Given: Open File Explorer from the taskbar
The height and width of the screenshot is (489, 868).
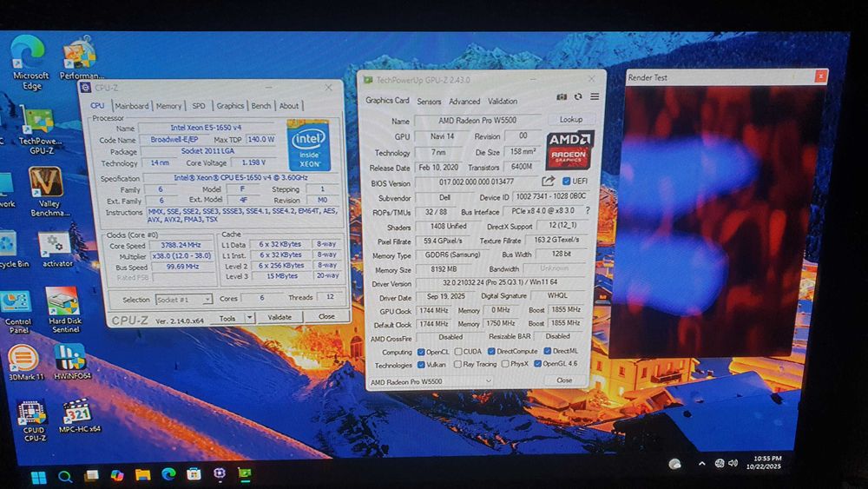Looking at the screenshot, I should (x=143, y=474).
